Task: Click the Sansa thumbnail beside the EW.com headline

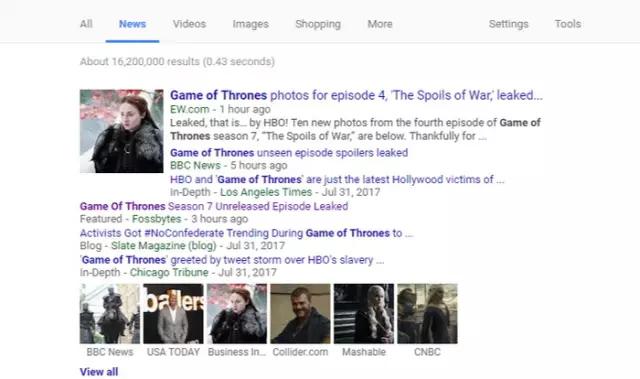Action: coord(122,131)
